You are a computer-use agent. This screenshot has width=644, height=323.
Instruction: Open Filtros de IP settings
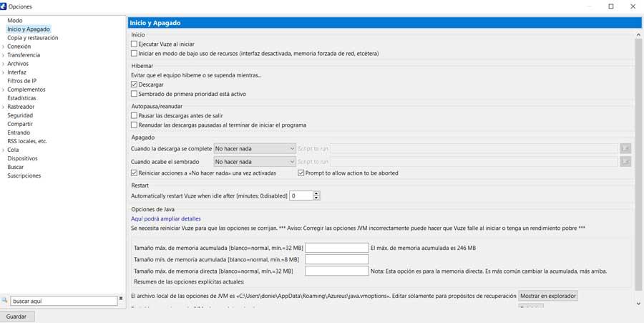pos(21,81)
